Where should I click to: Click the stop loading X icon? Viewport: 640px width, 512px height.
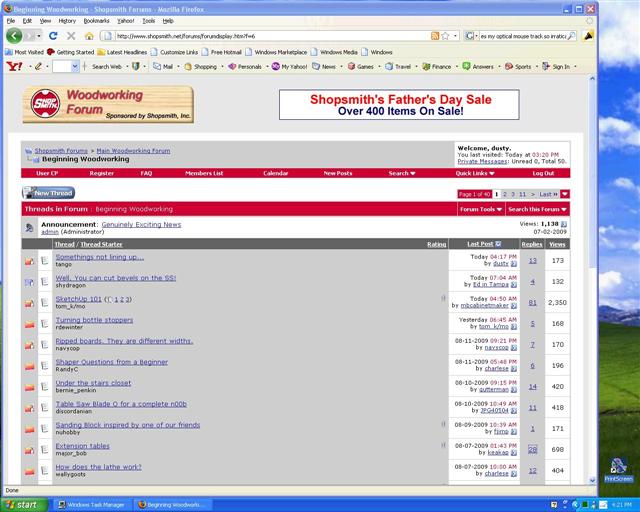[x=71, y=36]
